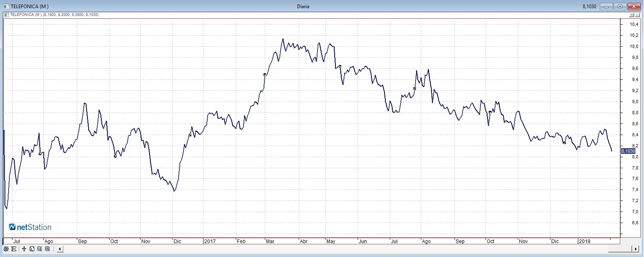This screenshot has height=257, width=644.
Task: Click the 'Feb' month label on time axis
Action: tap(241, 241)
